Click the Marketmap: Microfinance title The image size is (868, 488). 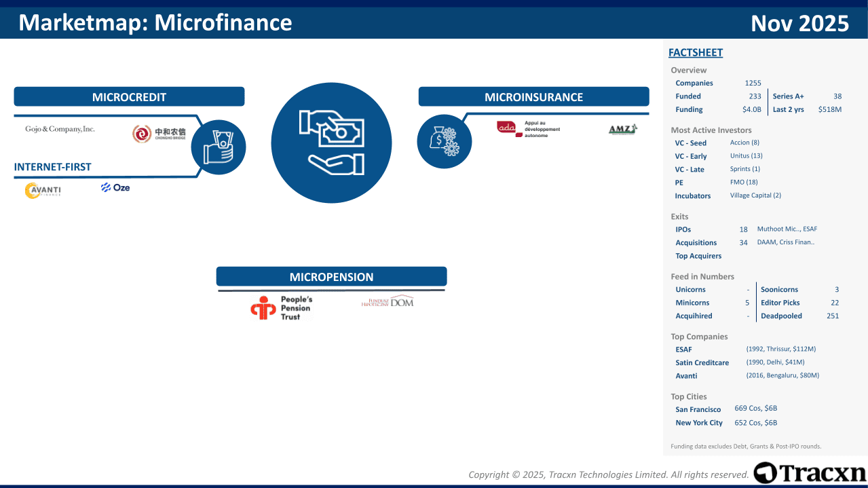tap(155, 22)
